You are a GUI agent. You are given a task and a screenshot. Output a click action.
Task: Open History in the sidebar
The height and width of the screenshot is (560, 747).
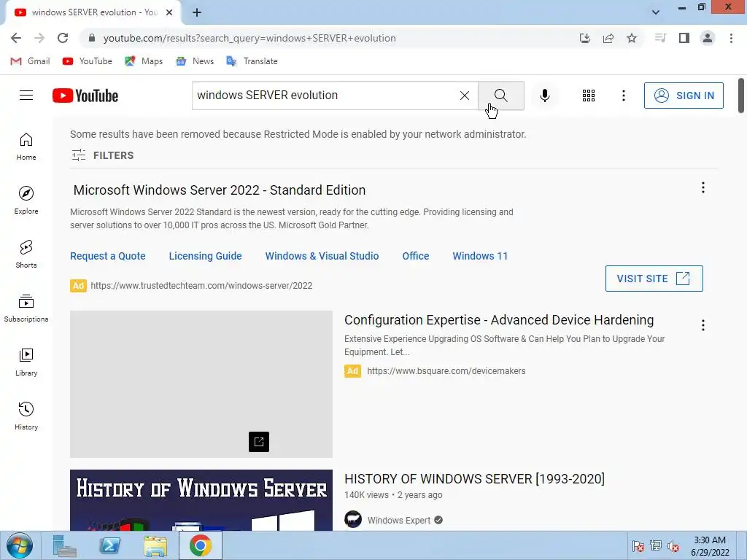26,416
